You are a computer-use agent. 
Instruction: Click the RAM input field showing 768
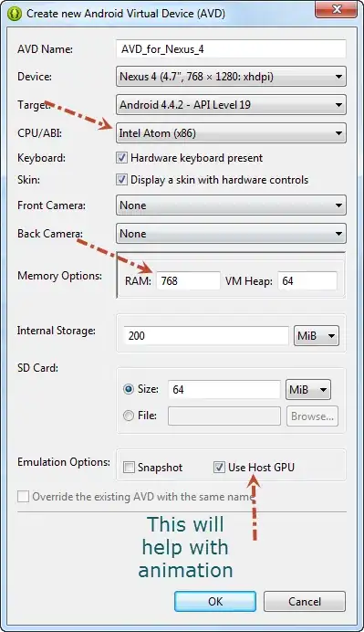188,281
